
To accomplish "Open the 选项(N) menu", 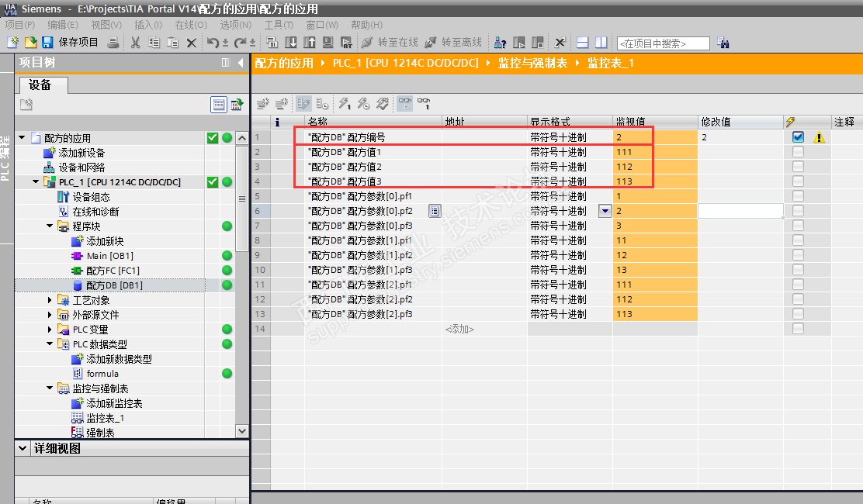I will click(236, 25).
